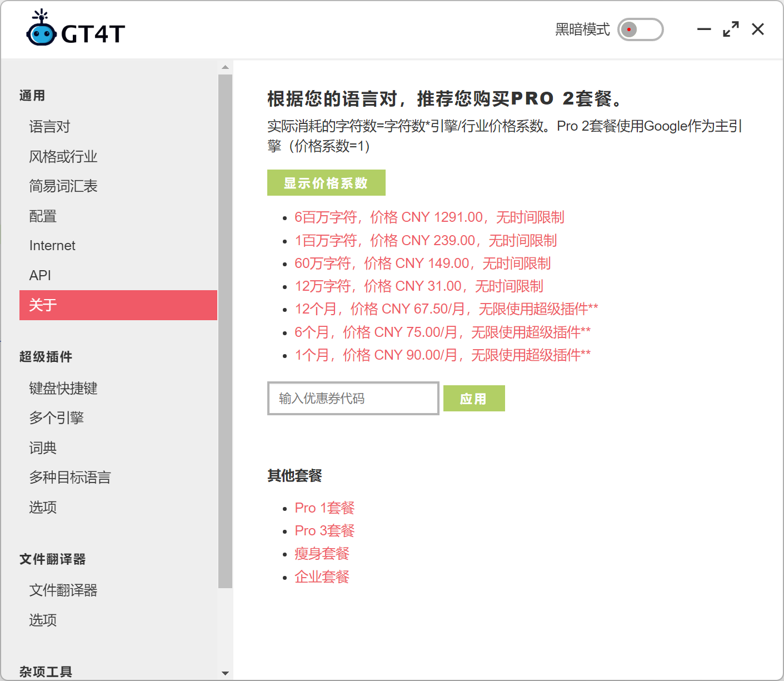
Task: Toggle the dark mode switch
Action: tap(640, 29)
